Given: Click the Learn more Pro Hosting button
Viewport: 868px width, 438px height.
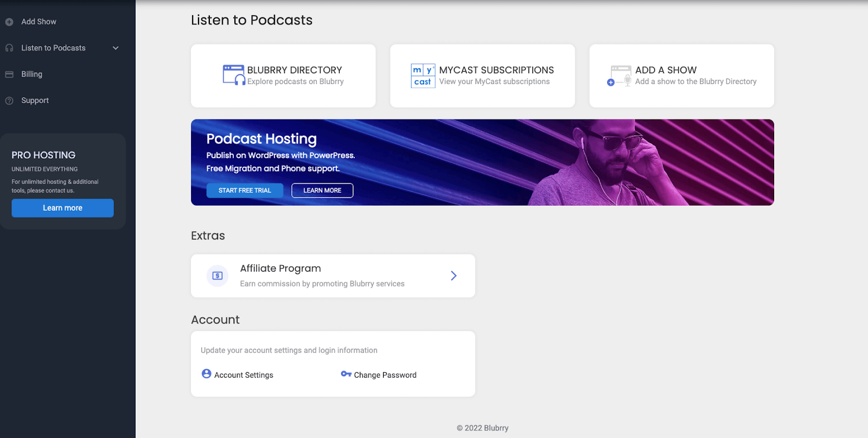Looking at the screenshot, I should pyautogui.click(x=63, y=208).
